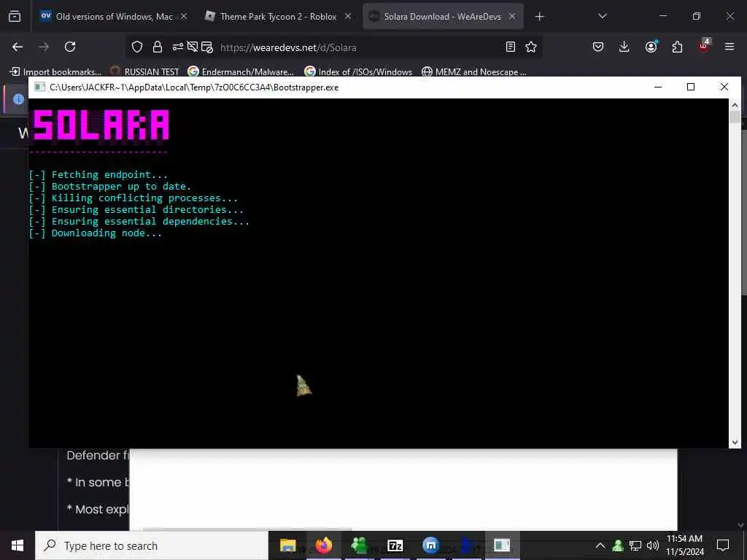Open network status tray icon
747x560 pixels.
click(635, 545)
